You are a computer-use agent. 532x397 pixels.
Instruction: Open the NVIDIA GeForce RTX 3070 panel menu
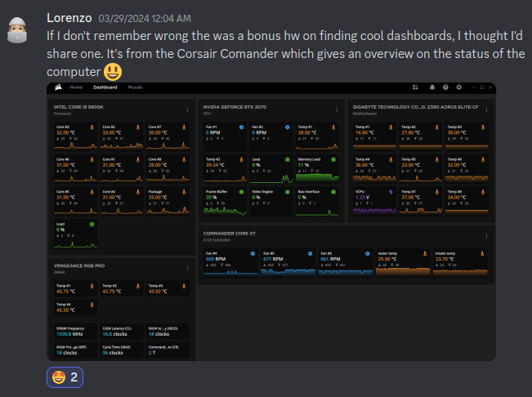[x=337, y=109]
